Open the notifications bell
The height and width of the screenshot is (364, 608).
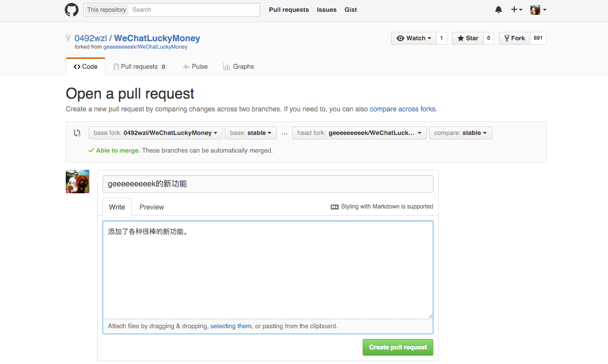pos(499,10)
